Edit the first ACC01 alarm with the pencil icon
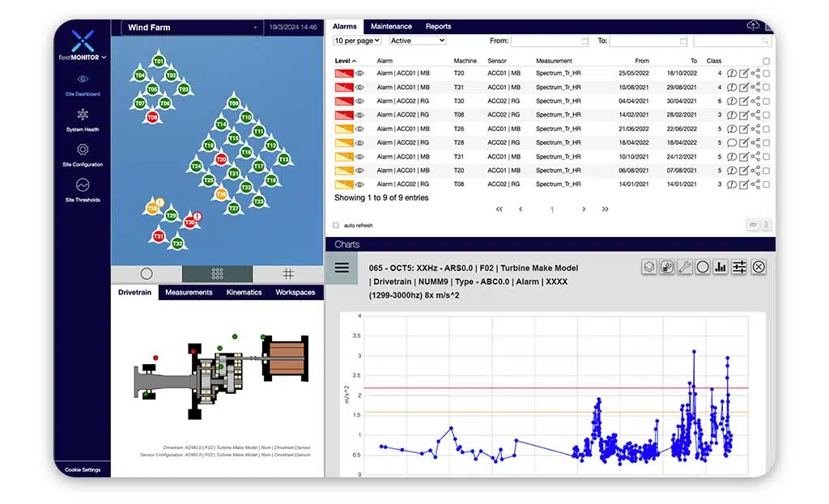829x504 pixels. coord(744,73)
